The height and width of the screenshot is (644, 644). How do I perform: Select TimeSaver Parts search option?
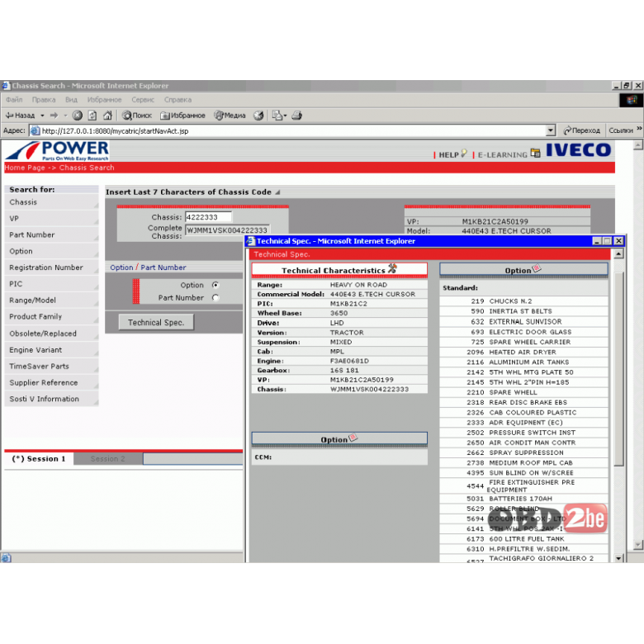[x=52, y=367]
